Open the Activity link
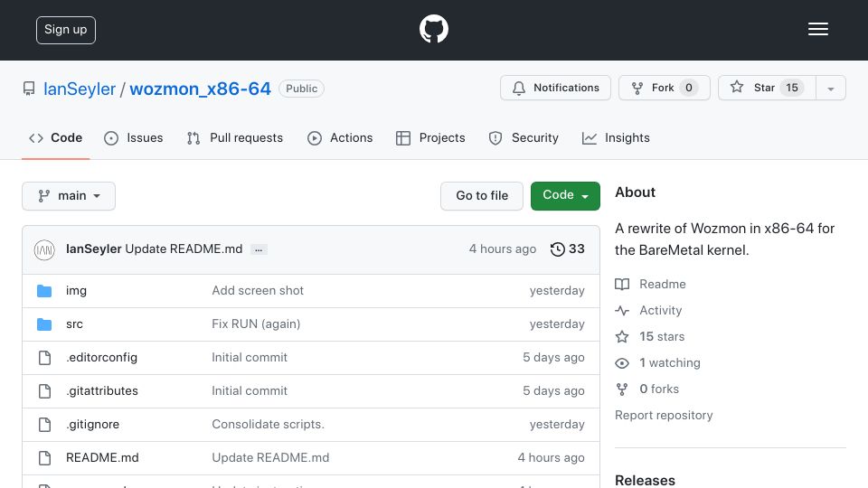 click(660, 310)
